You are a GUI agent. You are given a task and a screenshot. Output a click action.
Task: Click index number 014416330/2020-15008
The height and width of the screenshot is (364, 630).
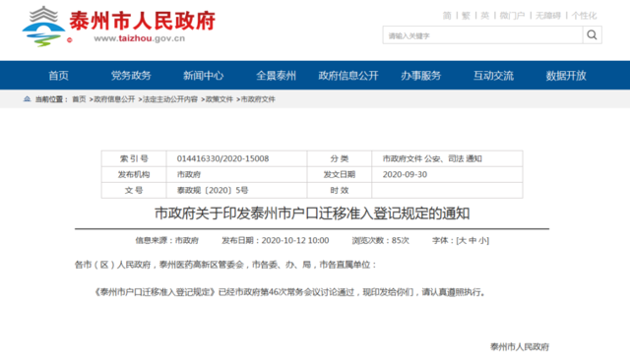pyautogui.click(x=223, y=158)
